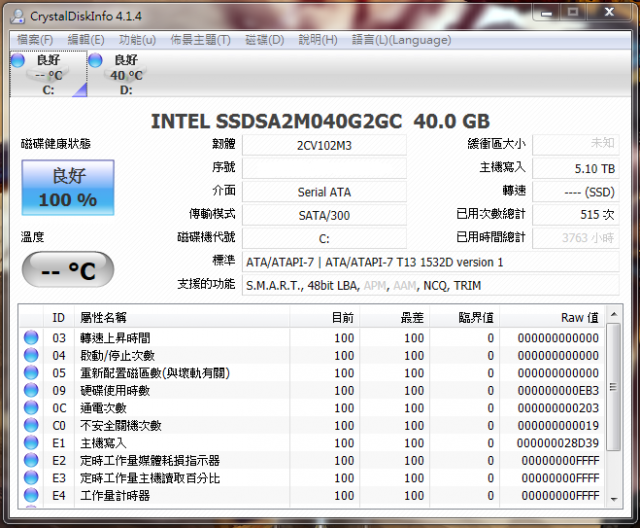Switch to the D: 40 °C drive tab
This screenshot has height=528, width=640.
(127, 75)
